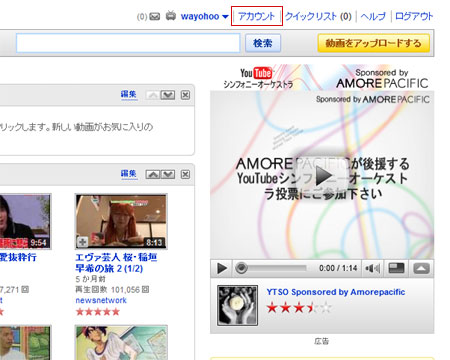Click 編集 on the second module
Image resolution: width=450 pixels, height=360 pixels.
pos(129,174)
